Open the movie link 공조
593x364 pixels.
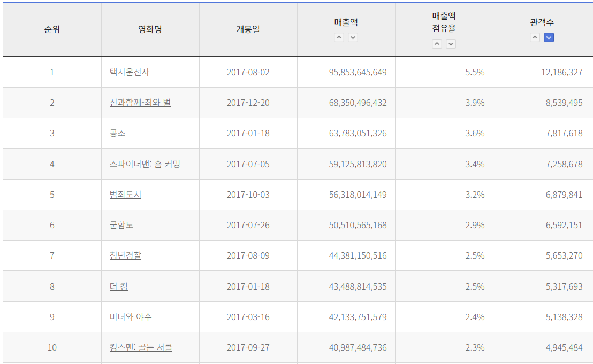click(x=117, y=133)
